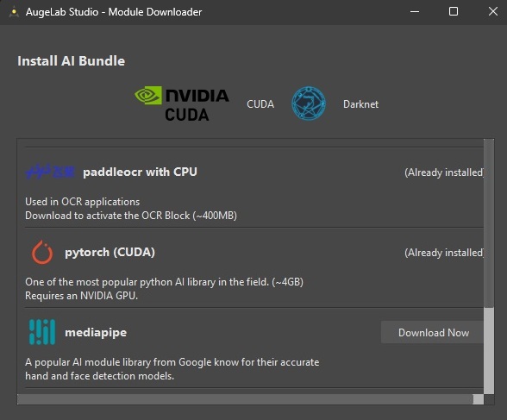Click the 'paddleocr with CPU' heading
Screen dimensions: 507x420
click(x=140, y=172)
